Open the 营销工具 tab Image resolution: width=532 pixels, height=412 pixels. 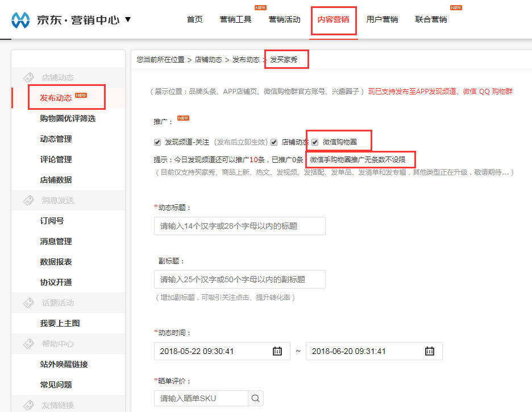[235, 19]
